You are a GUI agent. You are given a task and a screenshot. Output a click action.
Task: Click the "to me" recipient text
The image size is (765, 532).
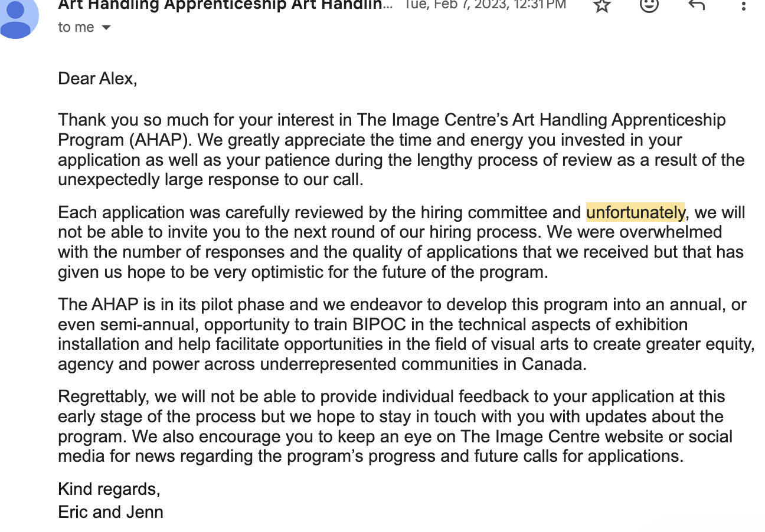click(x=76, y=28)
